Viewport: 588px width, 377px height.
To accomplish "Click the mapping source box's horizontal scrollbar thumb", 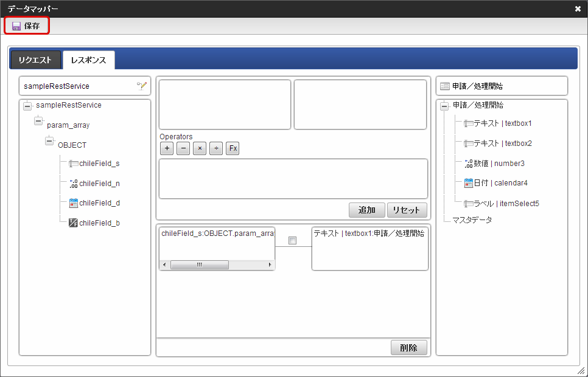I will (200, 265).
